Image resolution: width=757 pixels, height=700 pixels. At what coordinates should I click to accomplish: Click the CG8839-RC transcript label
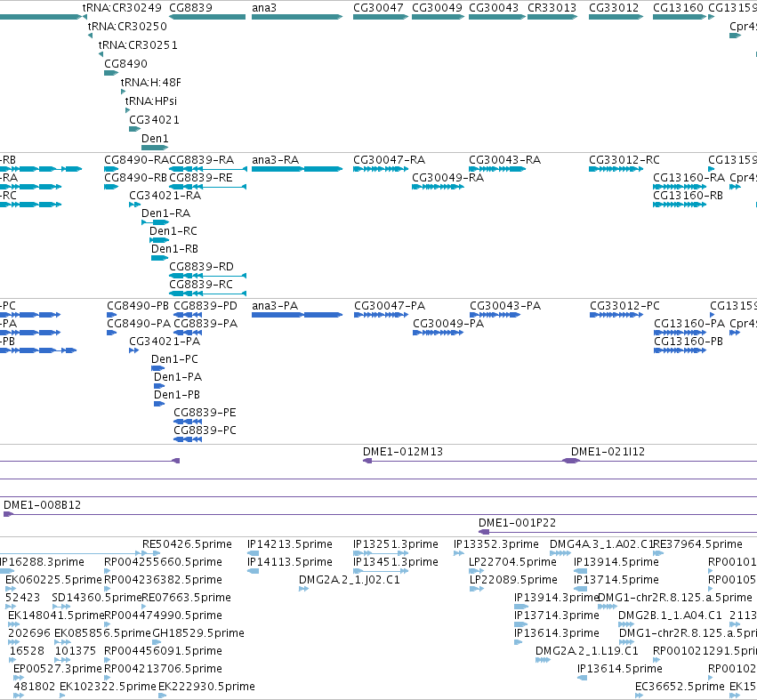tap(201, 285)
